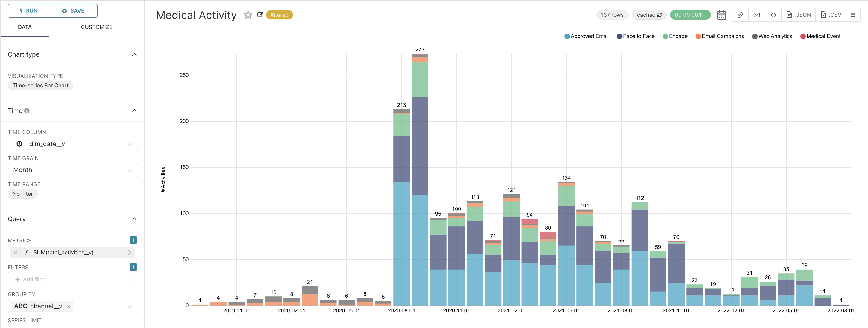Share chart via the email envelope icon

click(x=756, y=15)
